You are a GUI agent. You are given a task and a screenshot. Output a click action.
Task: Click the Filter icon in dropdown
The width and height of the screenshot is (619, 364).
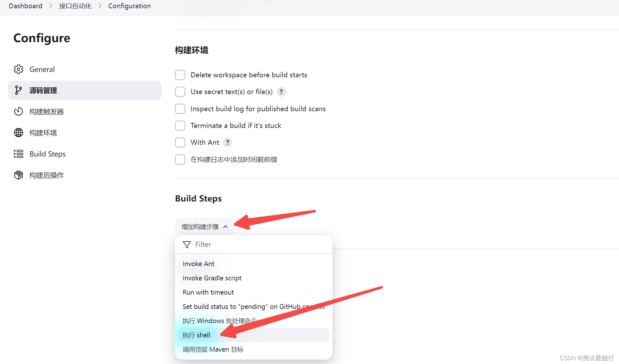[186, 244]
